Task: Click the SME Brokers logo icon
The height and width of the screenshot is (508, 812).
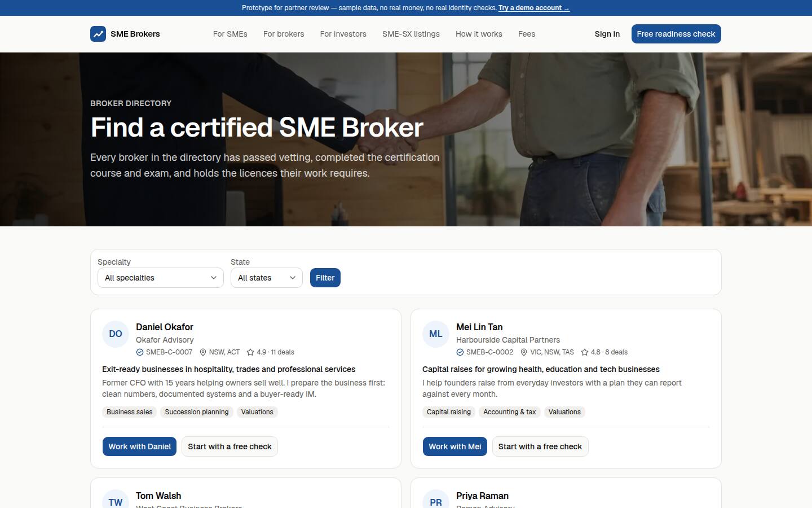Action: (x=98, y=34)
